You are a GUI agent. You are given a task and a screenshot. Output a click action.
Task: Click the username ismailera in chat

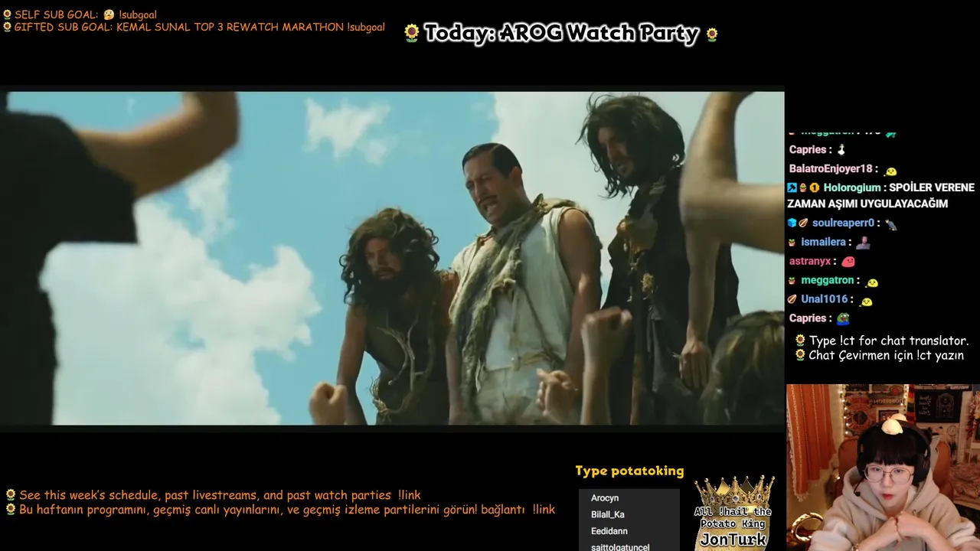pos(823,242)
